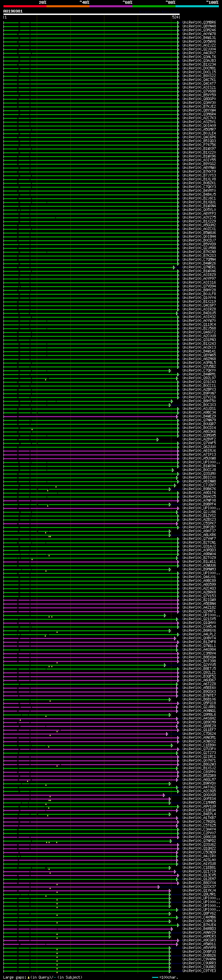Click the red 20% identity legend segment
This screenshot has height=980, width=222.
pos(25,6)
